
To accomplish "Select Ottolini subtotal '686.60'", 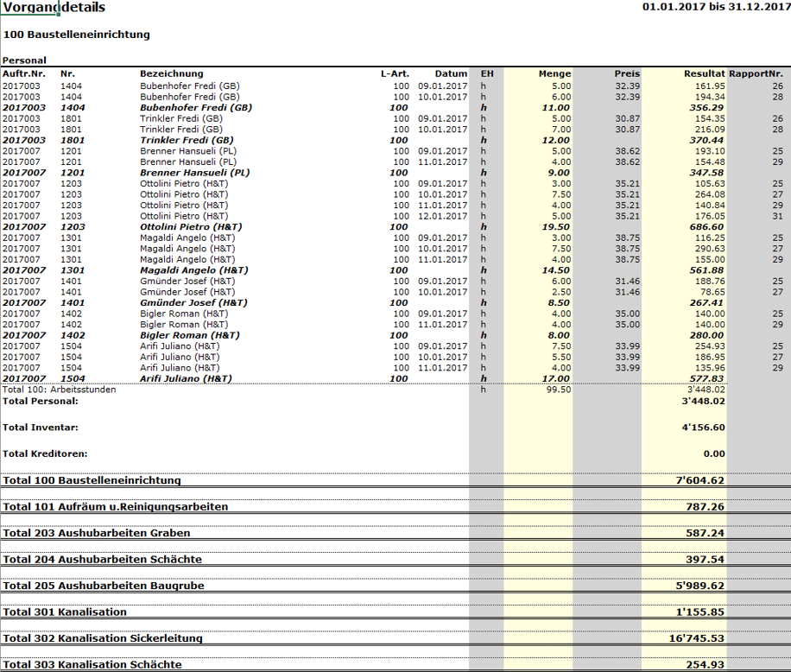I will point(706,227).
